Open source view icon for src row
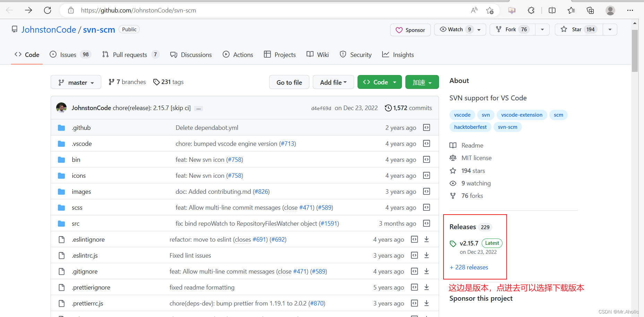This screenshot has width=644, height=317. (x=427, y=223)
